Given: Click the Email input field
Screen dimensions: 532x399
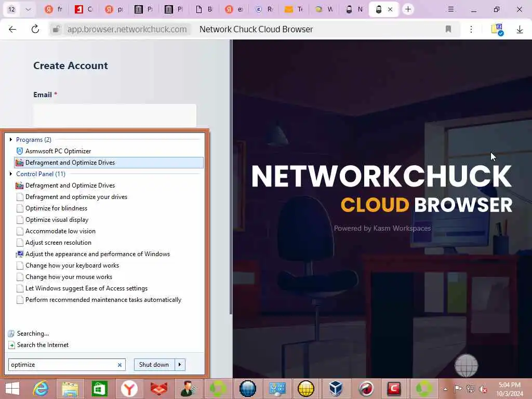Looking at the screenshot, I should click(115, 116).
